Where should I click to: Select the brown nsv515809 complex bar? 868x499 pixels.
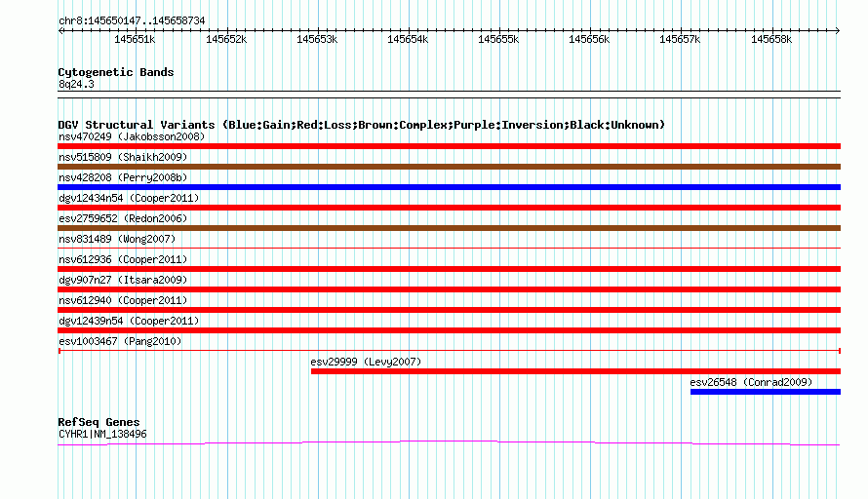(449, 167)
